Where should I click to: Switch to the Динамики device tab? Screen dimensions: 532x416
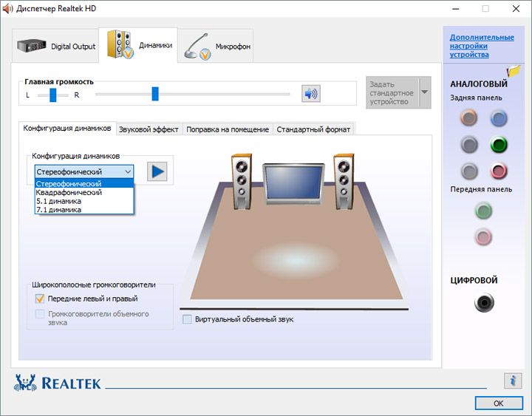click(138, 45)
